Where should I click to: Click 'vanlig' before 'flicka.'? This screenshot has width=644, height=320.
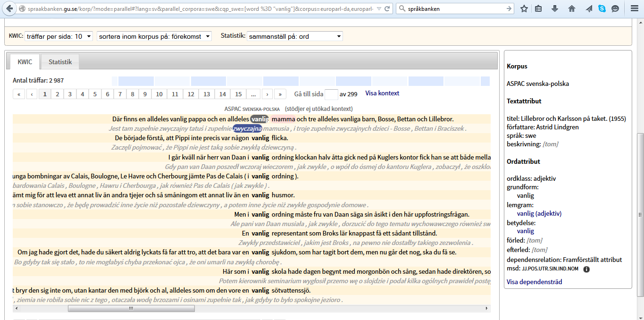tap(260, 138)
